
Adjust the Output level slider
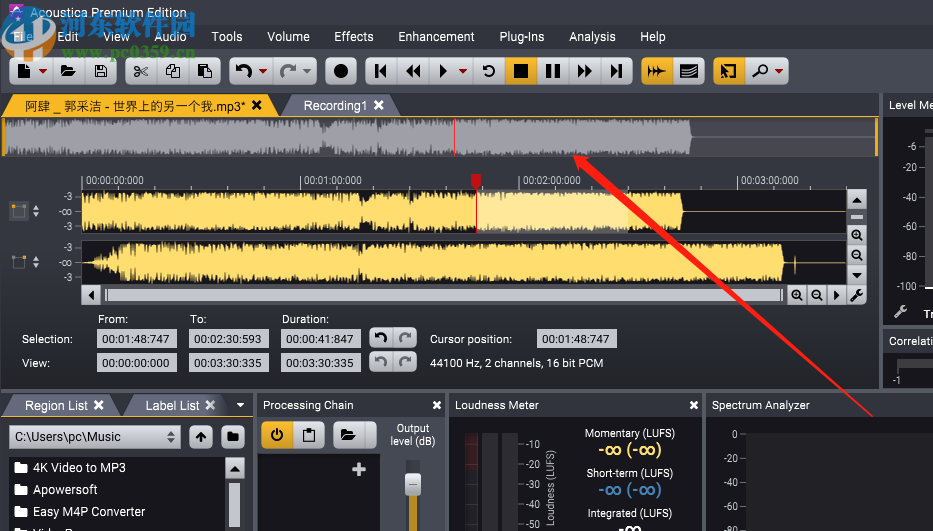pos(413,484)
